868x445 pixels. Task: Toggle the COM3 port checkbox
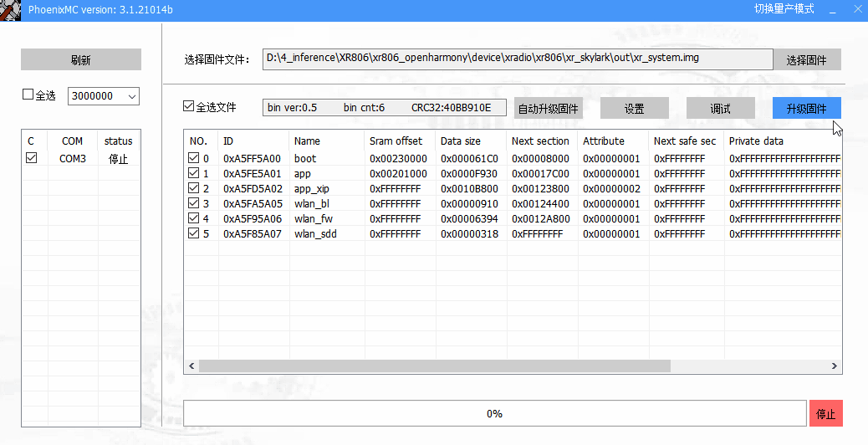coord(32,158)
